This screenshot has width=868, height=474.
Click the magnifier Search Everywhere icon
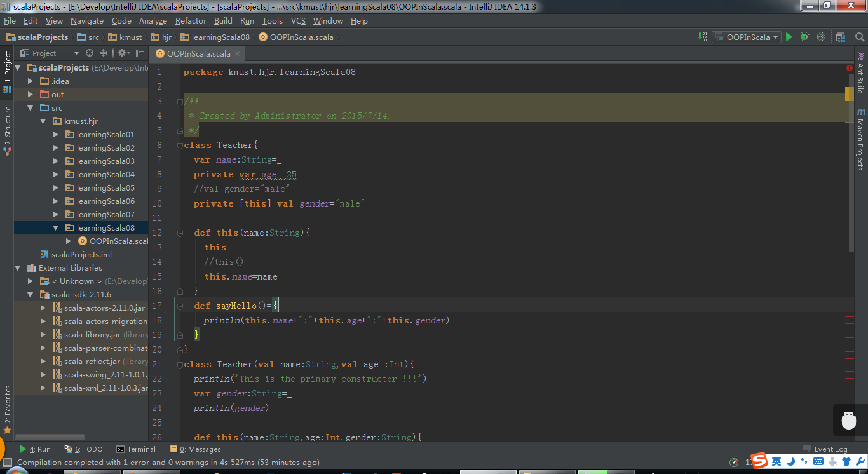[860, 37]
